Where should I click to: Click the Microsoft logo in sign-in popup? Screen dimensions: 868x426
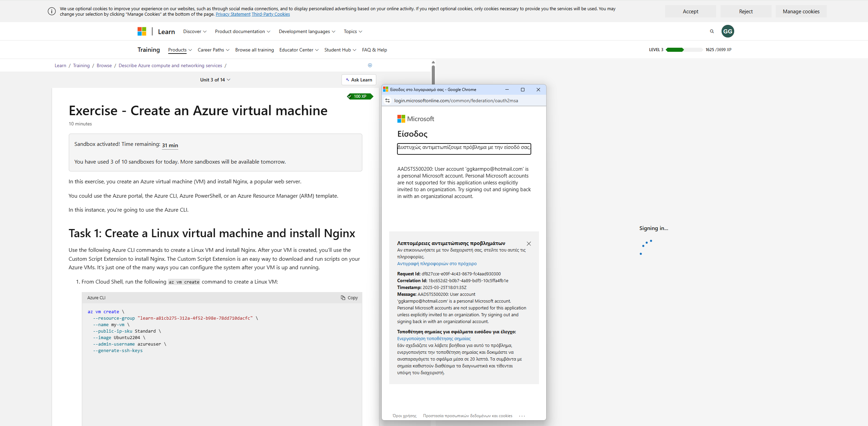click(416, 119)
